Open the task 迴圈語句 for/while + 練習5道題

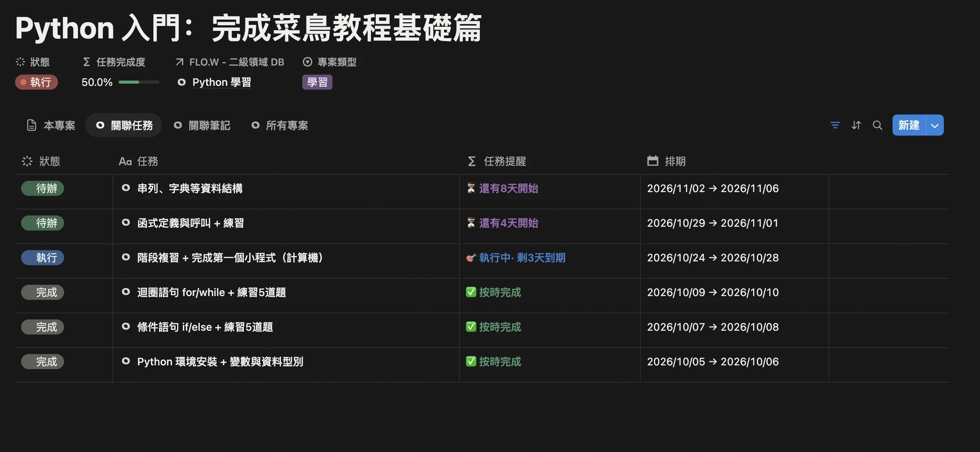point(211,292)
